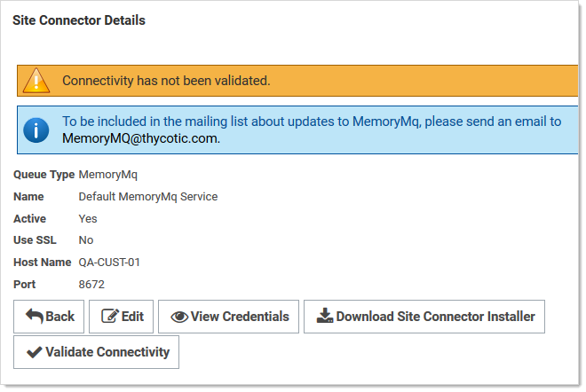This screenshot has width=586, height=392.
Task: Click the orange warning triangle icon
Action: [x=36, y=80]
